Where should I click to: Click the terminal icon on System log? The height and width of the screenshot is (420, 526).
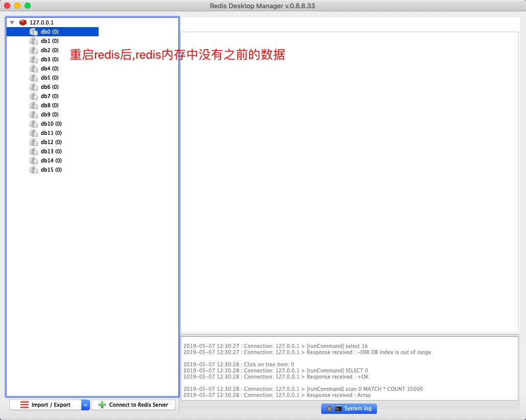pos(338,409)
